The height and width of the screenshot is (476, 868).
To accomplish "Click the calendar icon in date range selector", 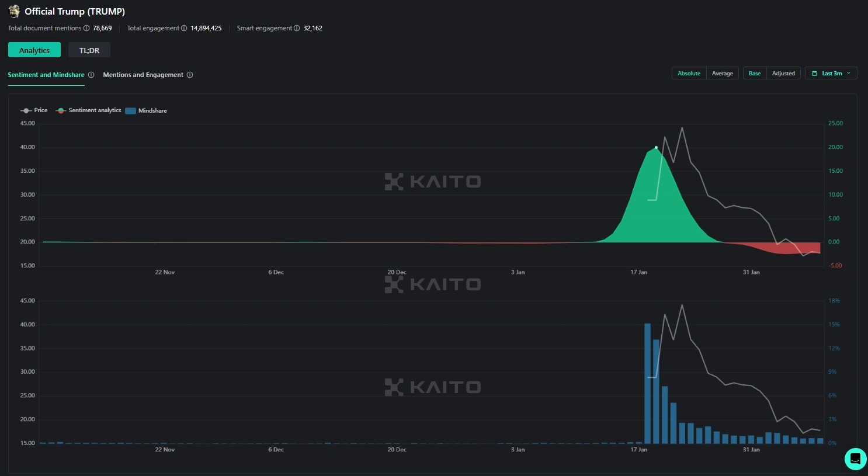I will coord(814,74).
